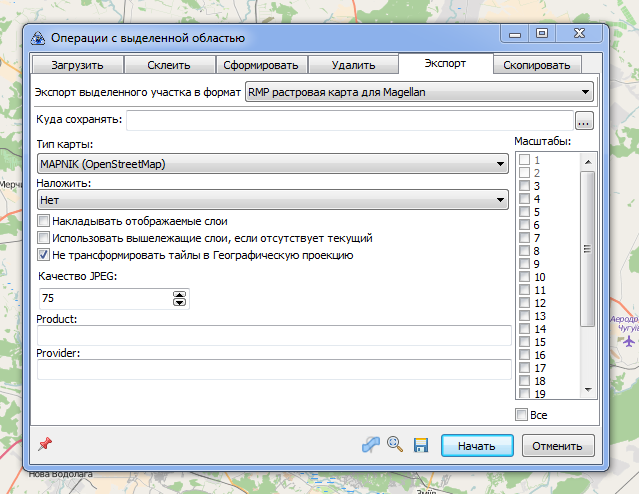Open the export format dropdown
639x494 pixels.
419,93
